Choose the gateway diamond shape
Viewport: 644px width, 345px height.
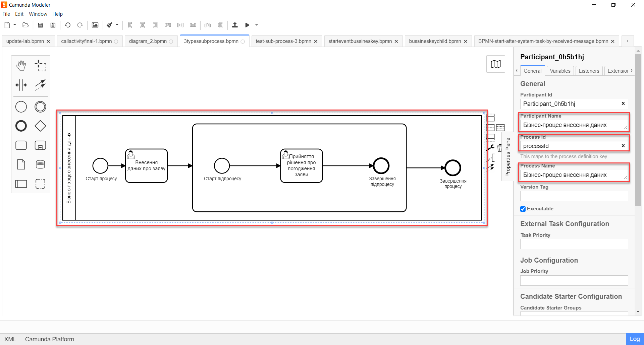(x=40, y=126)
